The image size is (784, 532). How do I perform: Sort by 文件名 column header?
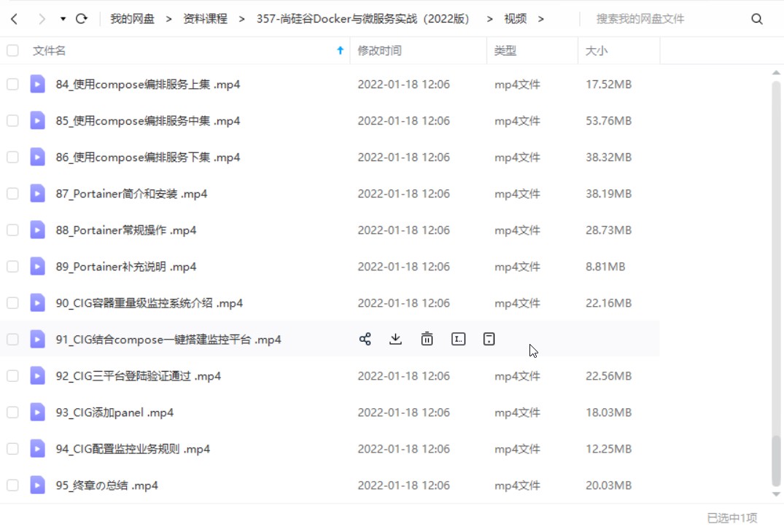49,50
